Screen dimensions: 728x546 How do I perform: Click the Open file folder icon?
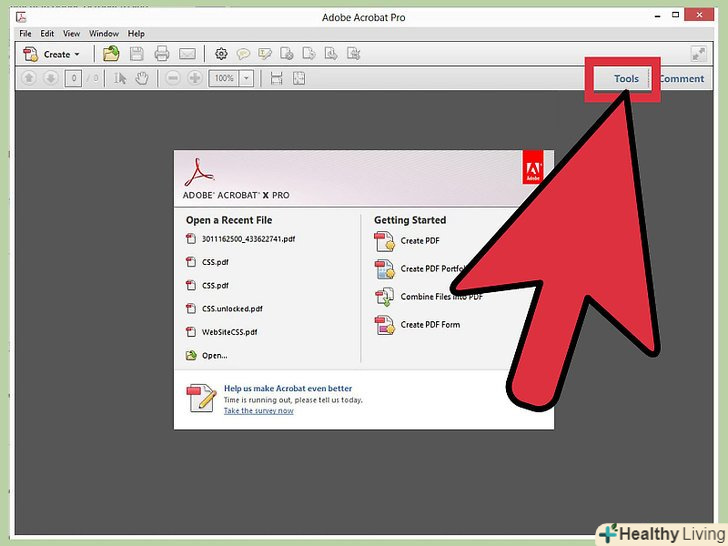pos(111,54)
